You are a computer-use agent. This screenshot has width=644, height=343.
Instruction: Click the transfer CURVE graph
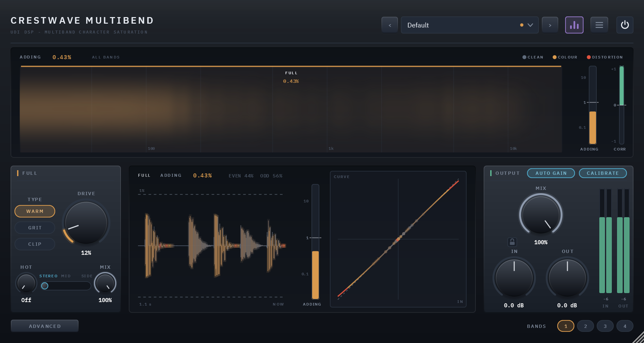(398, 239)
